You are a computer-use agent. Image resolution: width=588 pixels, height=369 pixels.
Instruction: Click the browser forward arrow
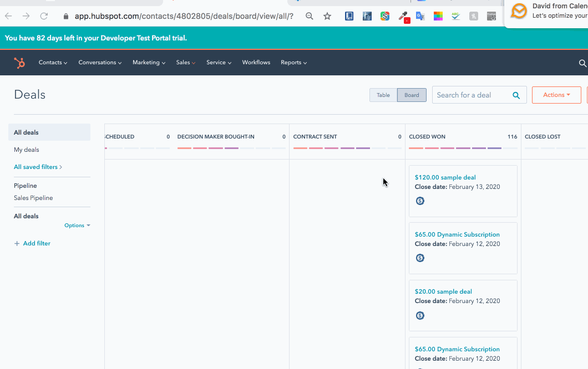click(26, 16)
